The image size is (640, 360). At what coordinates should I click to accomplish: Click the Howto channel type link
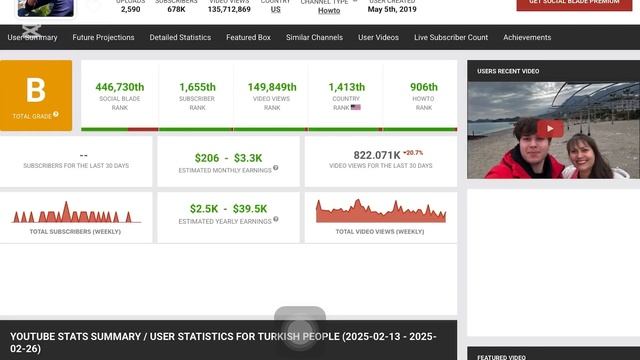[x=329, y=11]
